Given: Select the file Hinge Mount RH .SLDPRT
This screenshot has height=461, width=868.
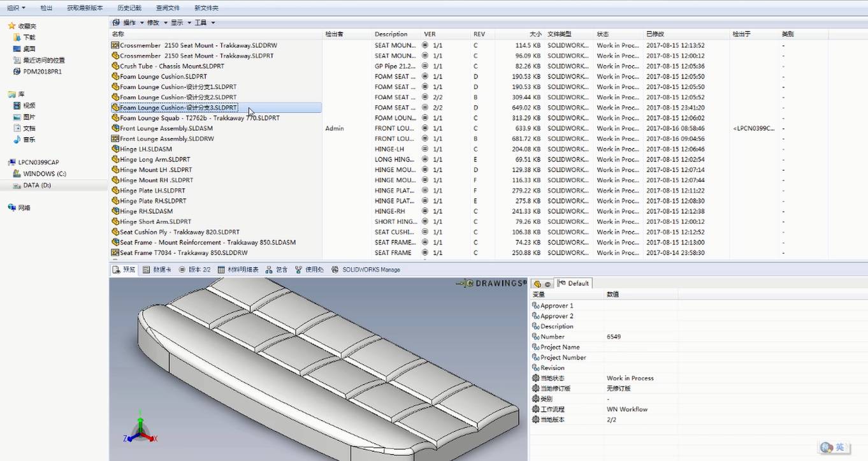Looking at the screenshot, I should (156, 180).
